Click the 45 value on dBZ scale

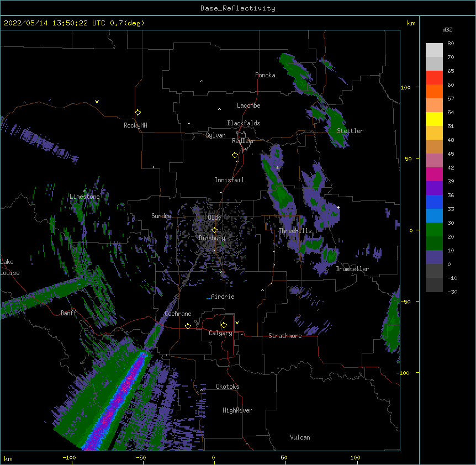451,154
